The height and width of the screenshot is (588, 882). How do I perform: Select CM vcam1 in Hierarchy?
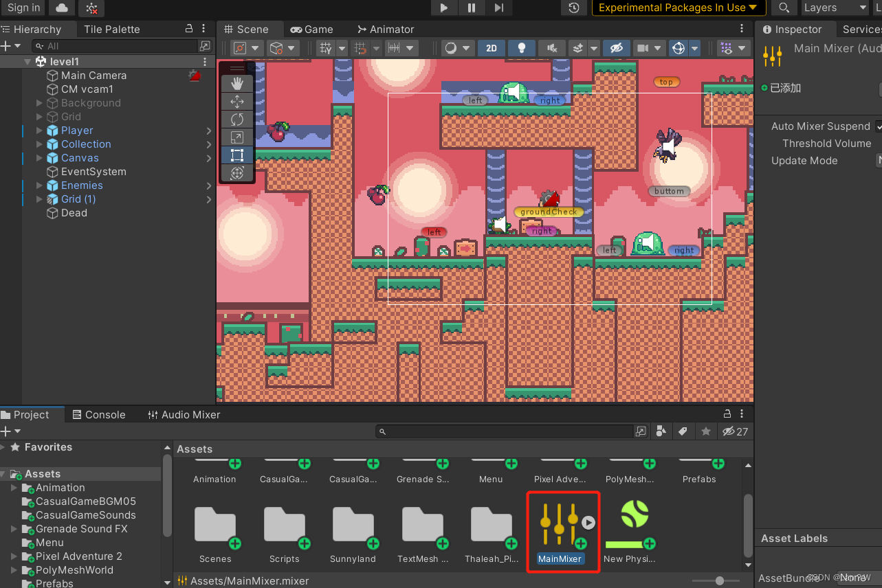tap(87, 89)
